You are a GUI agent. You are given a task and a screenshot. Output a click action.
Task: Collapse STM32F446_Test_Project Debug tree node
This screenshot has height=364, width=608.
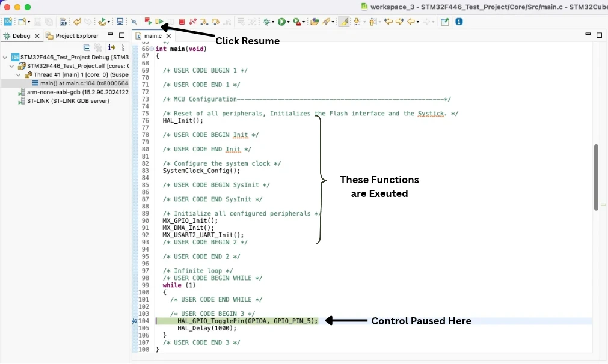click(5, 57)
